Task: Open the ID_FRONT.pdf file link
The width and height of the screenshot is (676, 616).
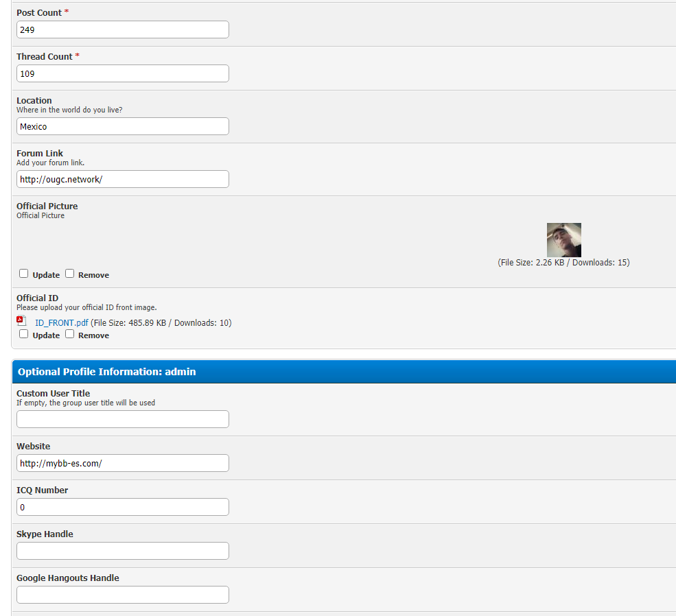Action: [x=61, y=323]
